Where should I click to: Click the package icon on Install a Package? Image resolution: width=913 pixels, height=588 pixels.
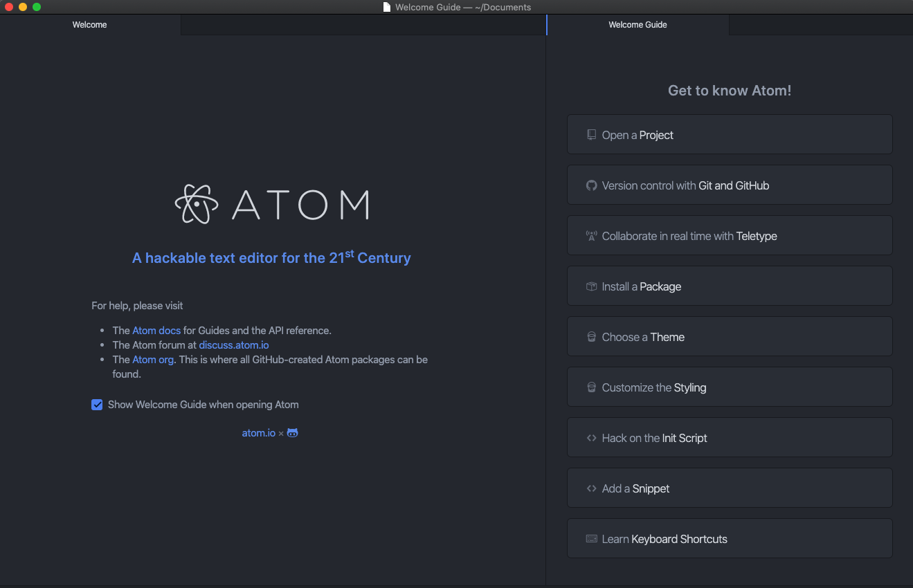pyautogui.click(x=591, y=286)
